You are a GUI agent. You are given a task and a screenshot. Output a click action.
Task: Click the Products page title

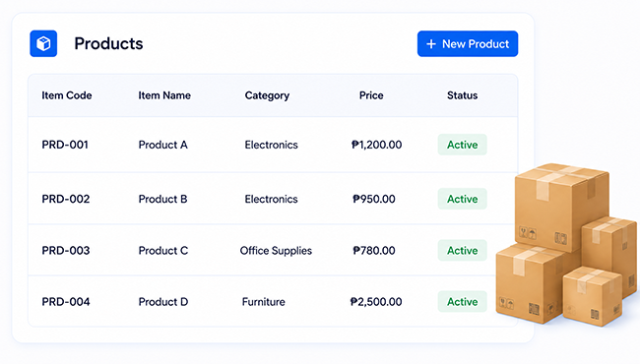(x=108, y=43)
